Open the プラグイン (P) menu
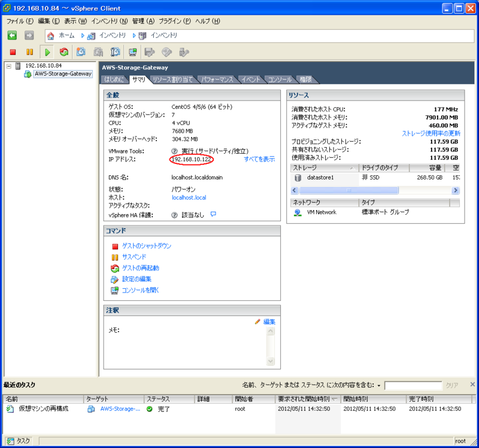This screenshot has height=448, width=479. [x=175, y=21]
